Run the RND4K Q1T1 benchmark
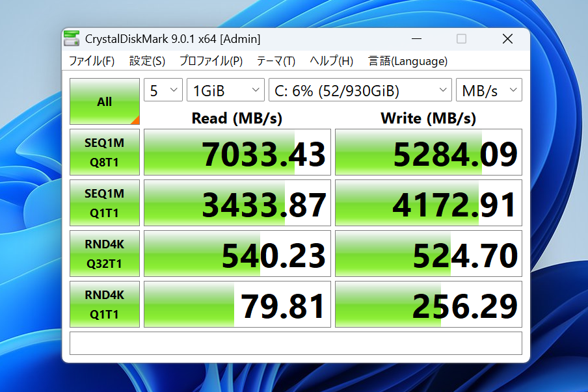The height and width of the screenshot is (392, 588). [x=104, y=304]
